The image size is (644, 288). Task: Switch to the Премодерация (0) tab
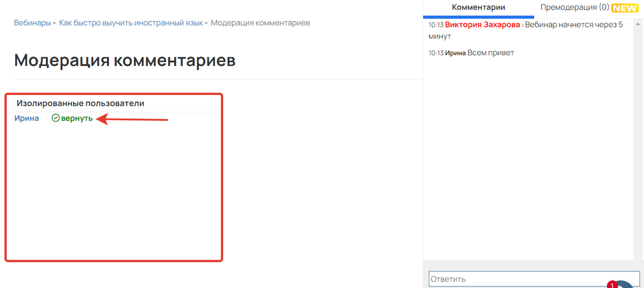click(575, 8)
